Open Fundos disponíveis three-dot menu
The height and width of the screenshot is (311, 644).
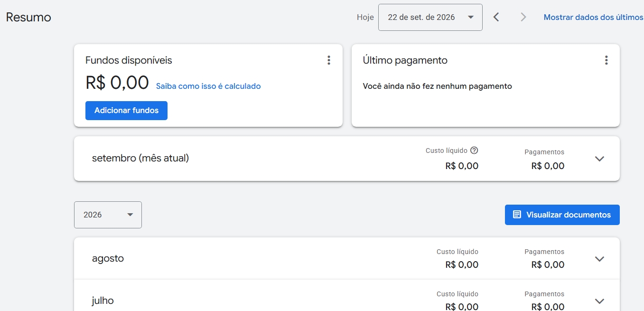(329, 60)
